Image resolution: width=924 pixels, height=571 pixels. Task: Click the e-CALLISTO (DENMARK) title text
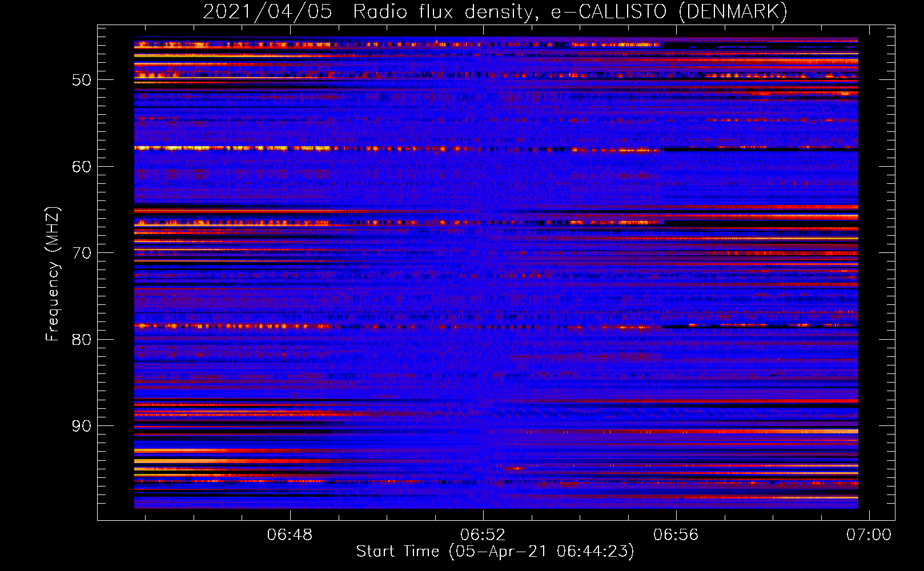click(x=669, y=12)
